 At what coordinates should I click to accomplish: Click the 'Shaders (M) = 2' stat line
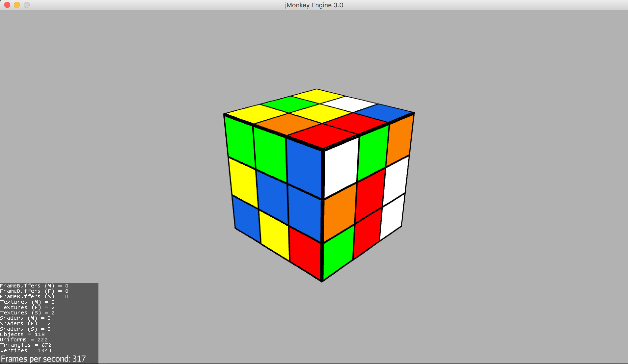tap(26, 318)
